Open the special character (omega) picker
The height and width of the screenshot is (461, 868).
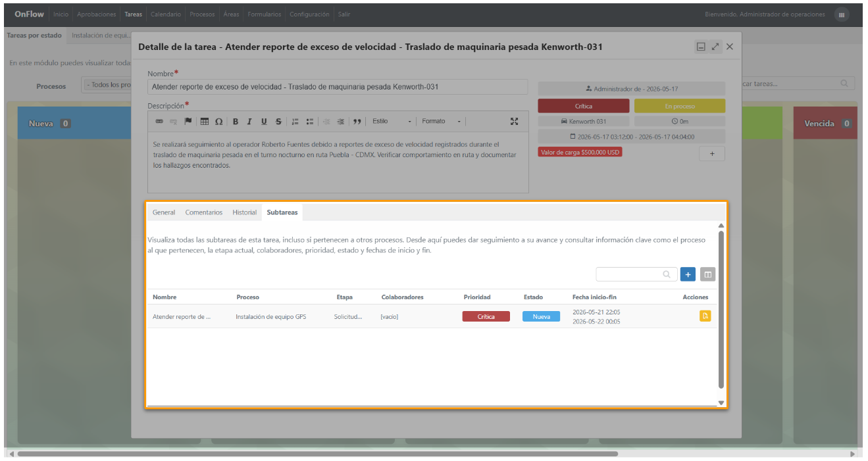[x=218, y=122]
